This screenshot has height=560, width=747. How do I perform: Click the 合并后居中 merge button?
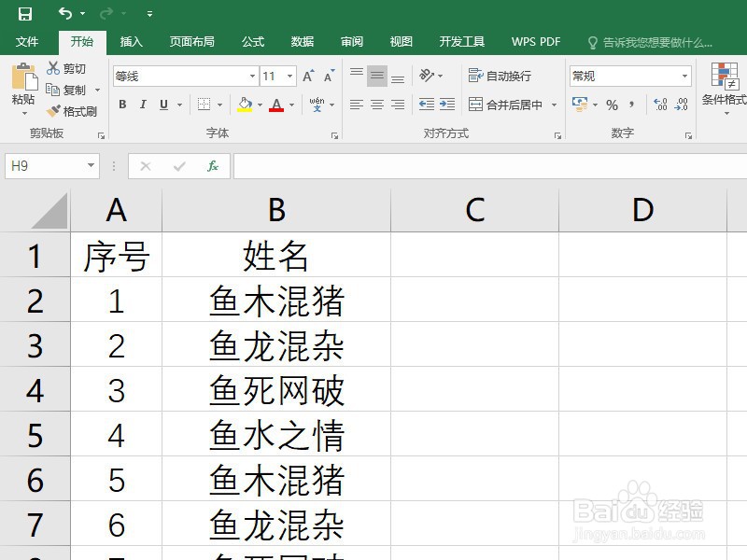tap(504, 105)
